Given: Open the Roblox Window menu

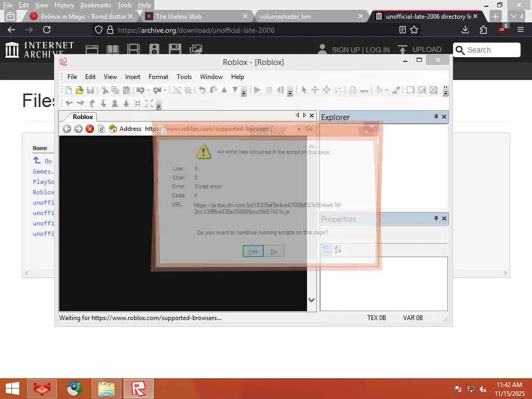Looking at the screenshot, I should [211, 77].
